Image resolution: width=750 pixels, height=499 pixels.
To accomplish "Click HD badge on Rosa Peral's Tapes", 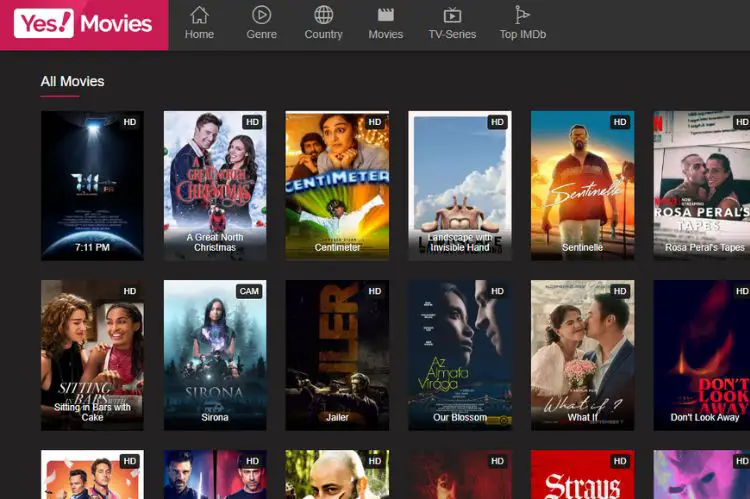I will (741, 122).
